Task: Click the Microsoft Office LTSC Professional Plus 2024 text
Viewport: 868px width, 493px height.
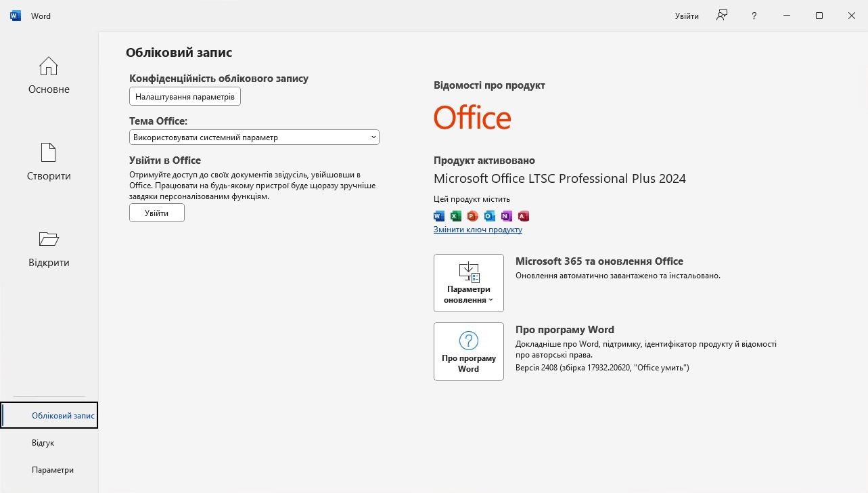Action: [559, 179]
